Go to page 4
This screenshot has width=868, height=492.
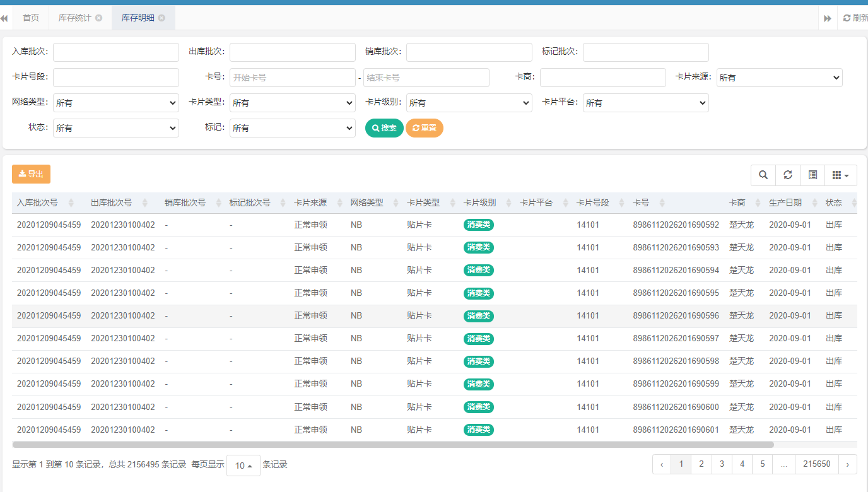pyautogui.click(x=742, y=464)
